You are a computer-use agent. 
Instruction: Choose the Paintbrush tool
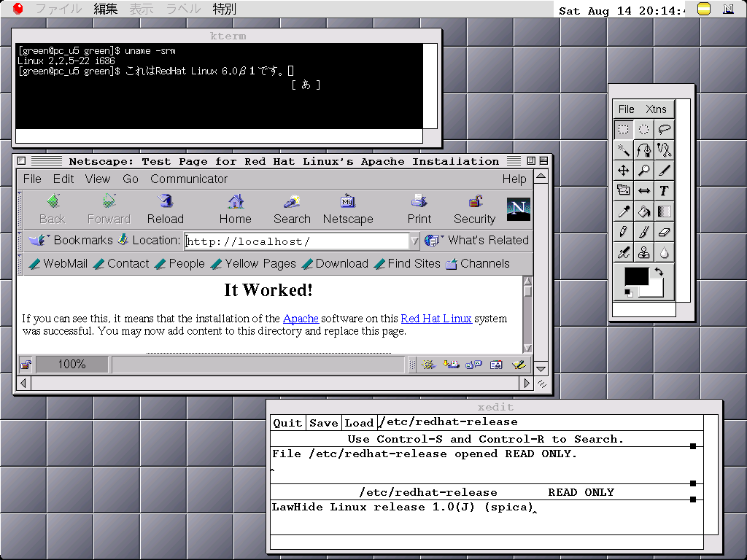pos(643,232)
